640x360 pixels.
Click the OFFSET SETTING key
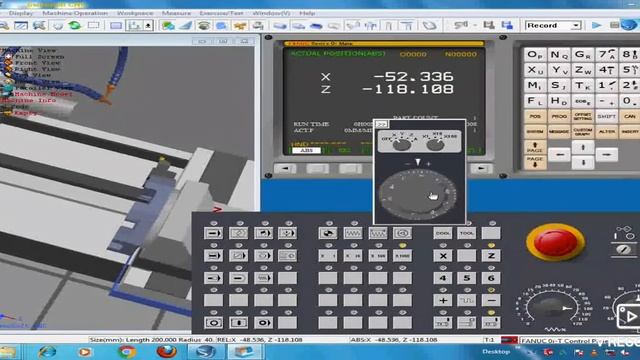click(x=582, y=116)
